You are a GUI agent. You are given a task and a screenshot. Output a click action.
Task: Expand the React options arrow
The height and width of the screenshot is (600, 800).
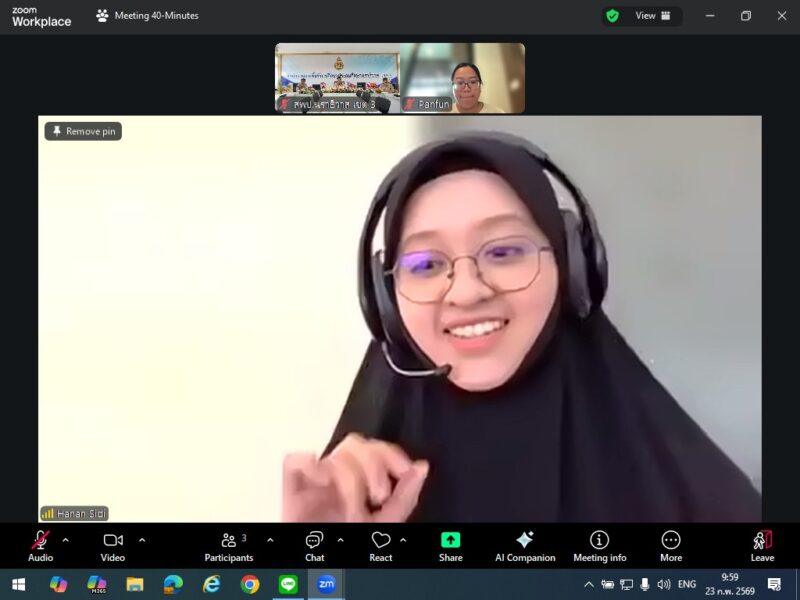[x=403, y=540]
